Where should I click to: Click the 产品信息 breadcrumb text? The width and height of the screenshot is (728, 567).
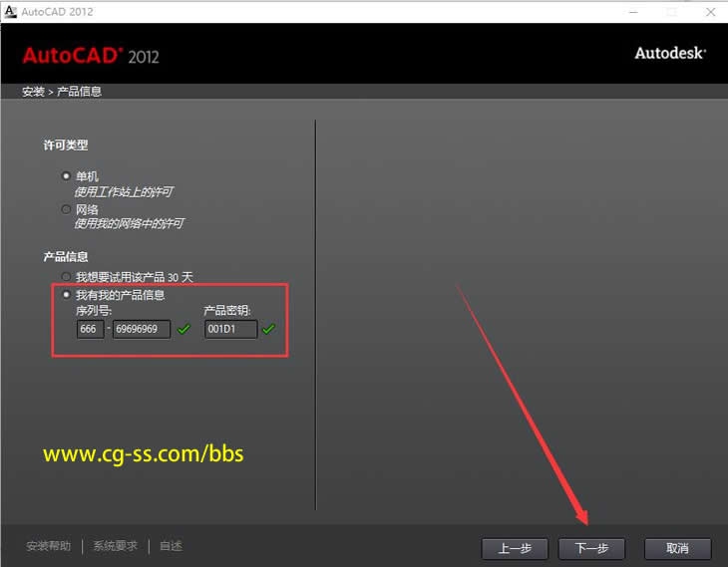pyautogui.click(x=79, y=92)
